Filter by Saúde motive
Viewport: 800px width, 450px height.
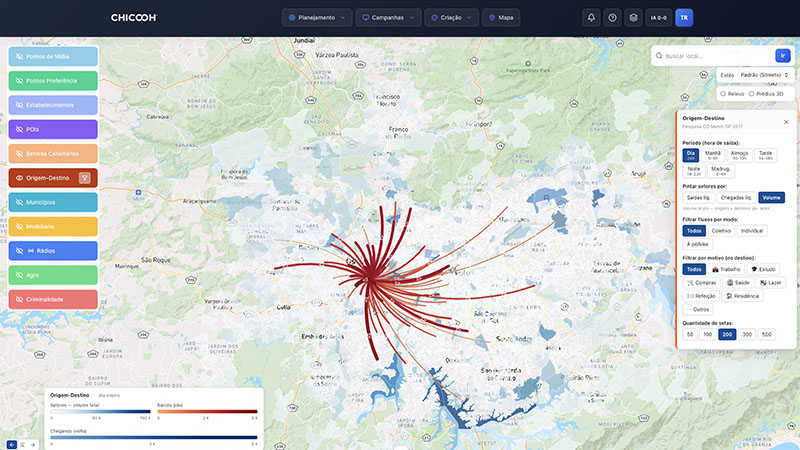(x=738, y=283)
